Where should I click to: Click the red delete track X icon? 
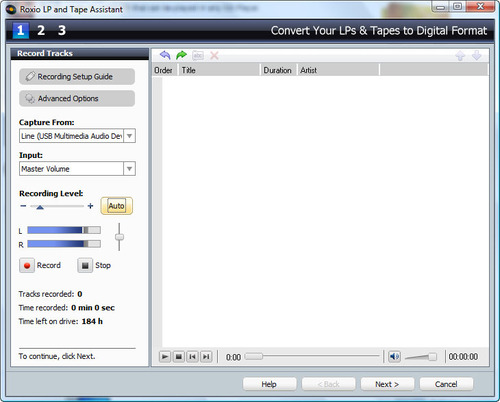214,55
